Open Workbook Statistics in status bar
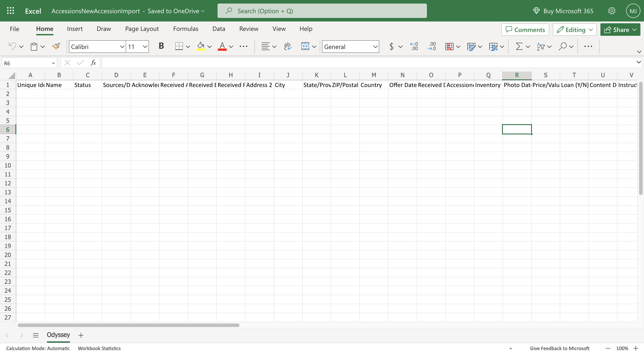644x353 pixels. (99, 348)
